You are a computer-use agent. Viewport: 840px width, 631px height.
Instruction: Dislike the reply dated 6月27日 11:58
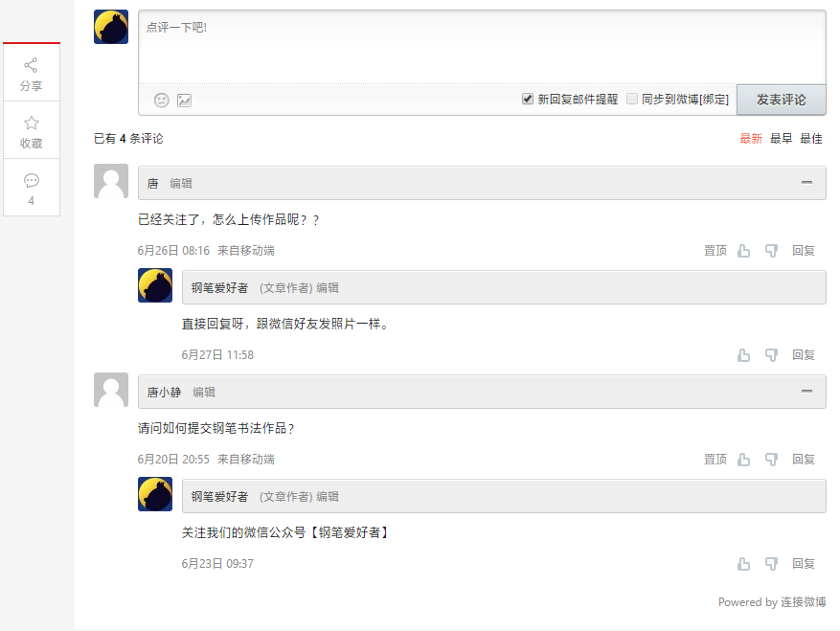tap(771, 354)
